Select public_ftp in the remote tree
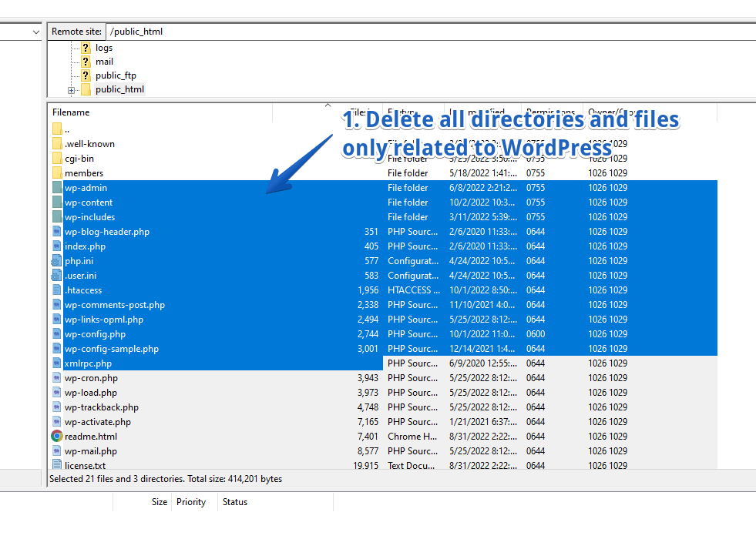756x539 pixels. [x=116, y=75]
